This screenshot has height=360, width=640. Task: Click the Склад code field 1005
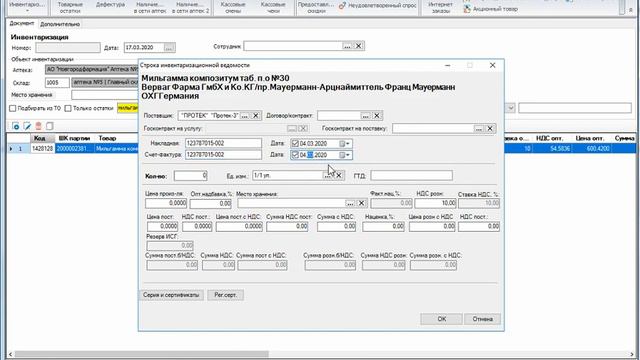(57, 83)
